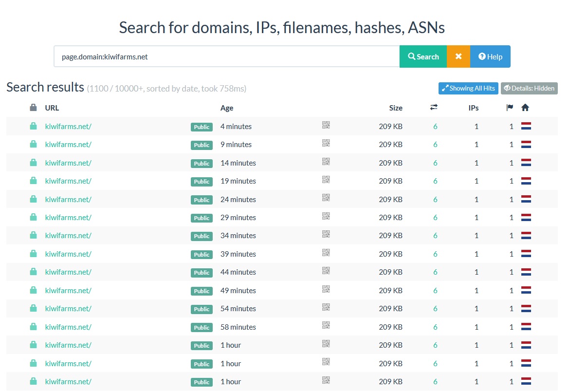Toggle the Showing All Hits button
The width and height of the screenshot is (569, 392).
468,88
